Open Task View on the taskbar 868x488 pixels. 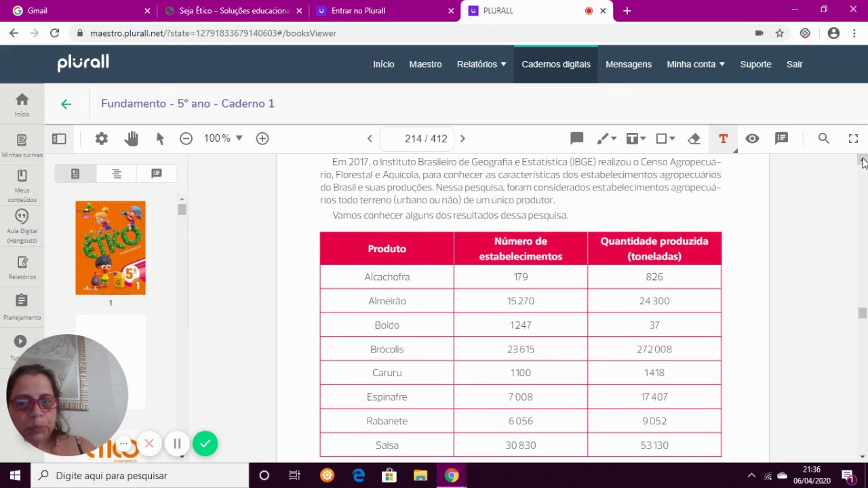pos(295,476)
